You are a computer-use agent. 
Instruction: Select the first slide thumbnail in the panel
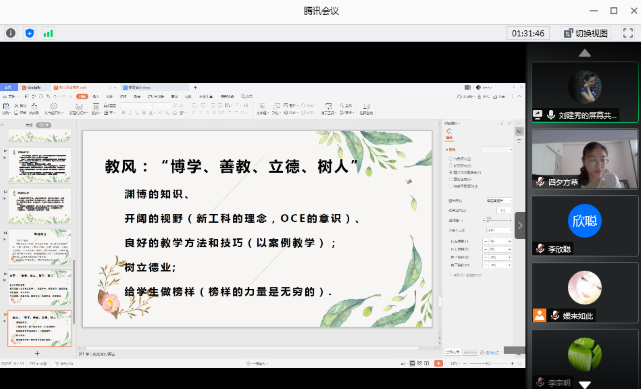(40, 136)
